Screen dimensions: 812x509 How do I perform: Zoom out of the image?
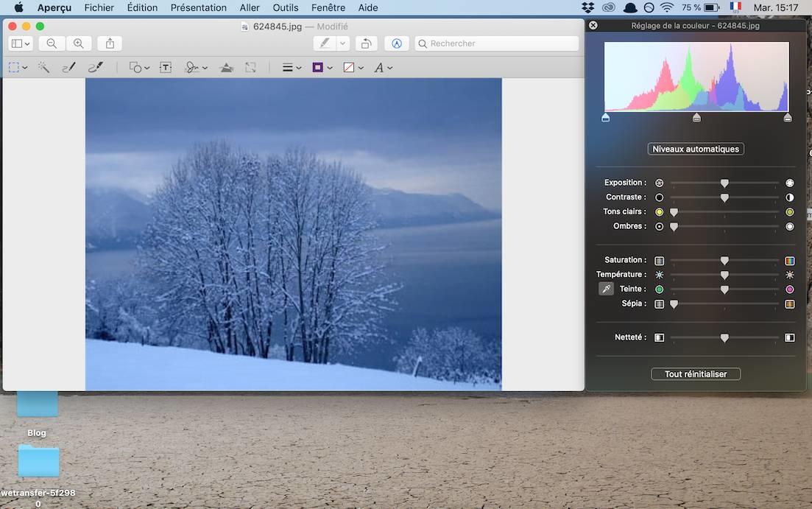(52, 43)
